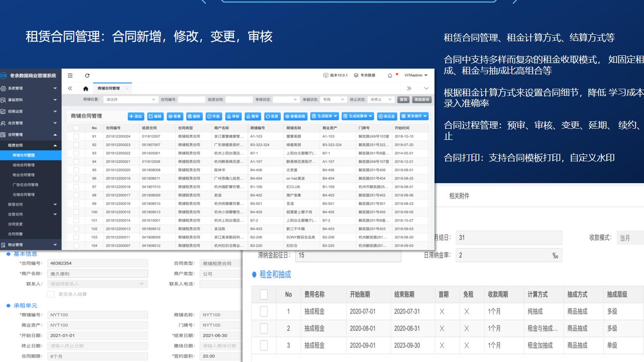Click the 变更 change icon

coord(272,116)
